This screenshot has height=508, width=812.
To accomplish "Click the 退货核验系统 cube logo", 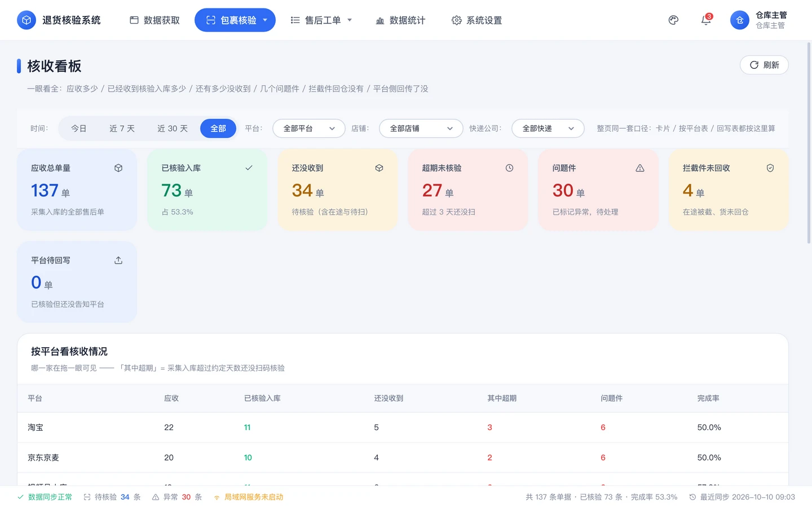I will [x=27, y=20].
